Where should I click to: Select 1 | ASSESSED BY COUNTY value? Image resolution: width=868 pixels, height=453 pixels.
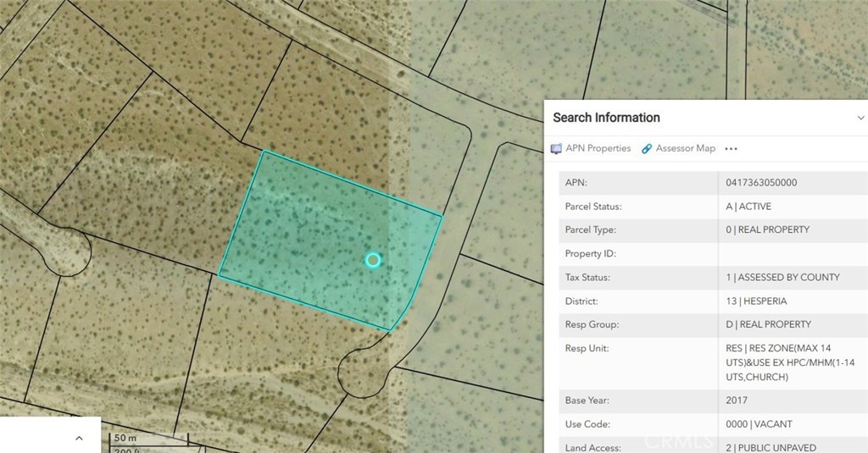782,277
